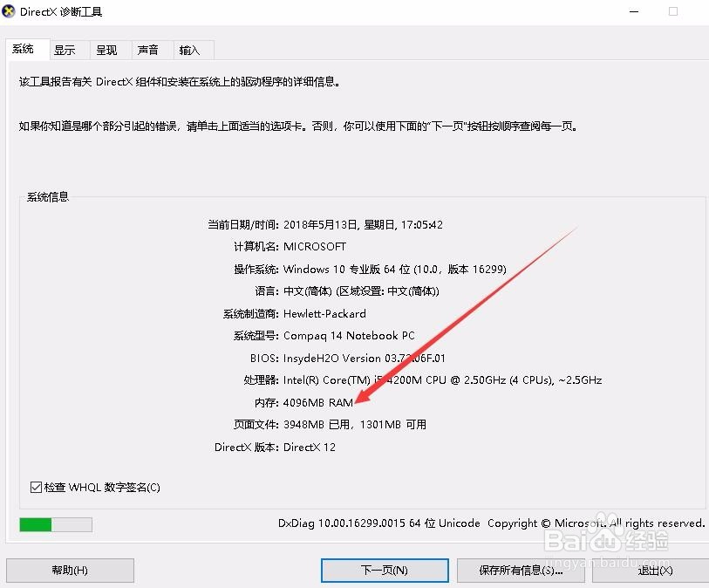
Task: Minimize the DirectX 诊断工具 window
Action: (x=634, y=12)
